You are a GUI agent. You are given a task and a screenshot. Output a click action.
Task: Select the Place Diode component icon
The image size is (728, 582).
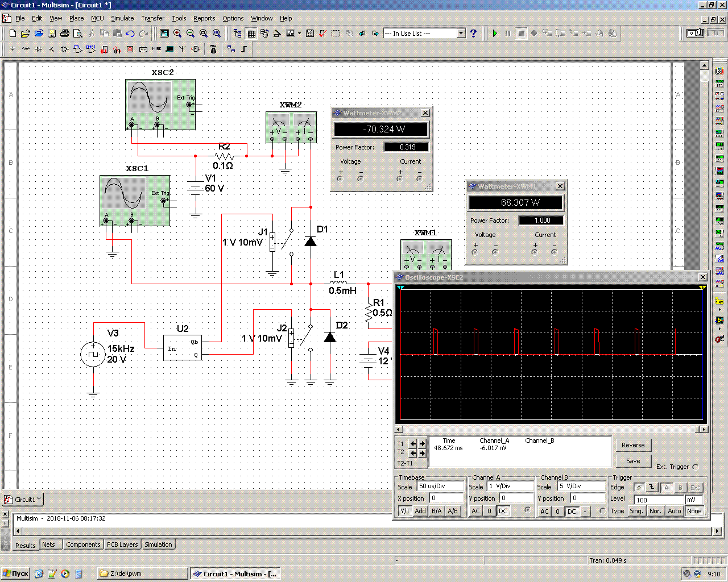39,49
